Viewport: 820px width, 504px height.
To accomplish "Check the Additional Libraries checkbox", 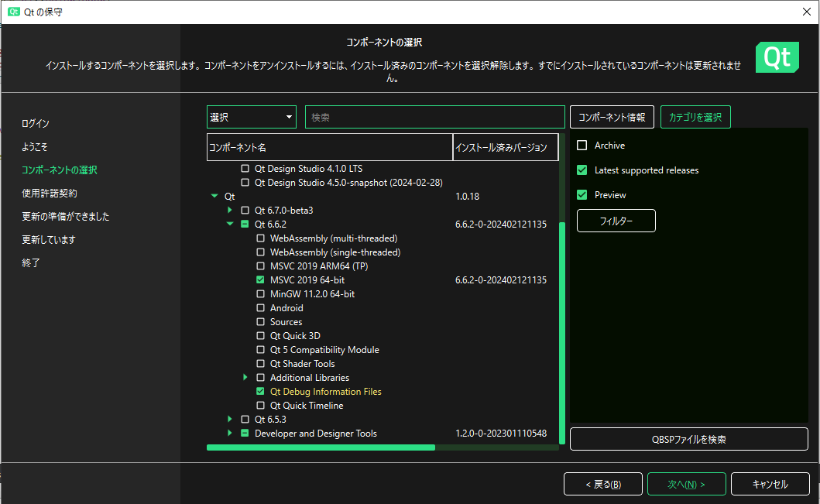I will 260,378.
